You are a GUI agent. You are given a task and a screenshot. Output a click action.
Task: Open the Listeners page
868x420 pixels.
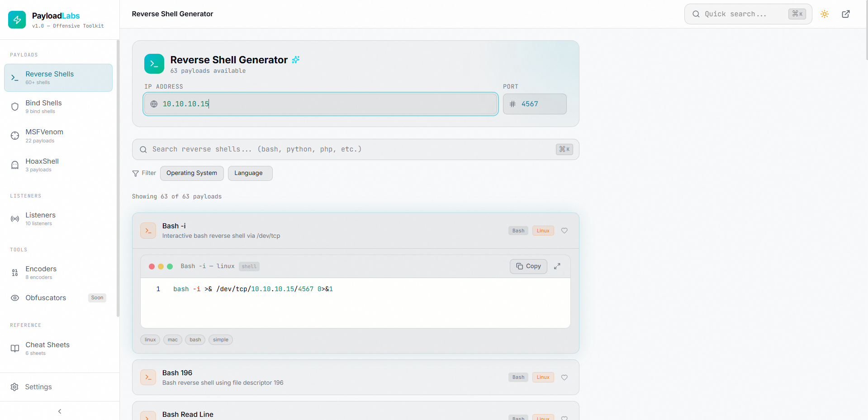[x=58, y=219]
